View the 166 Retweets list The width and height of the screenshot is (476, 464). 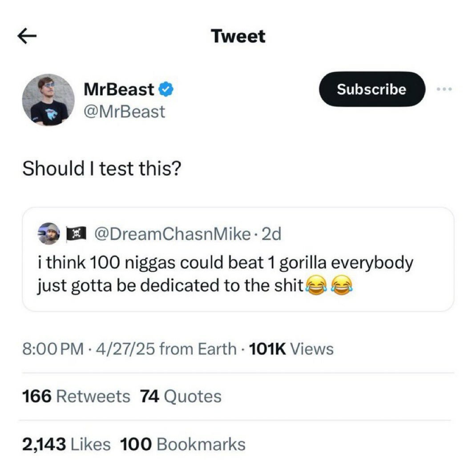(x=76, y=397)
